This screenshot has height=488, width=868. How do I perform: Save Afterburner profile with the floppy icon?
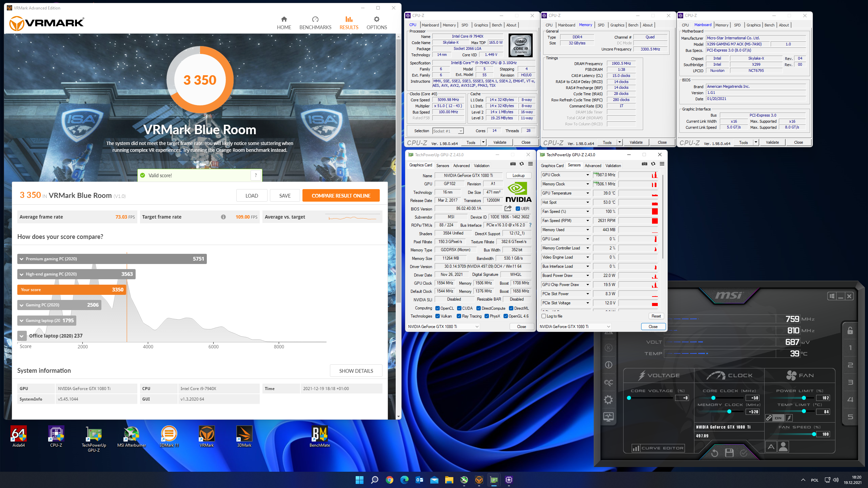pos(729,453)
